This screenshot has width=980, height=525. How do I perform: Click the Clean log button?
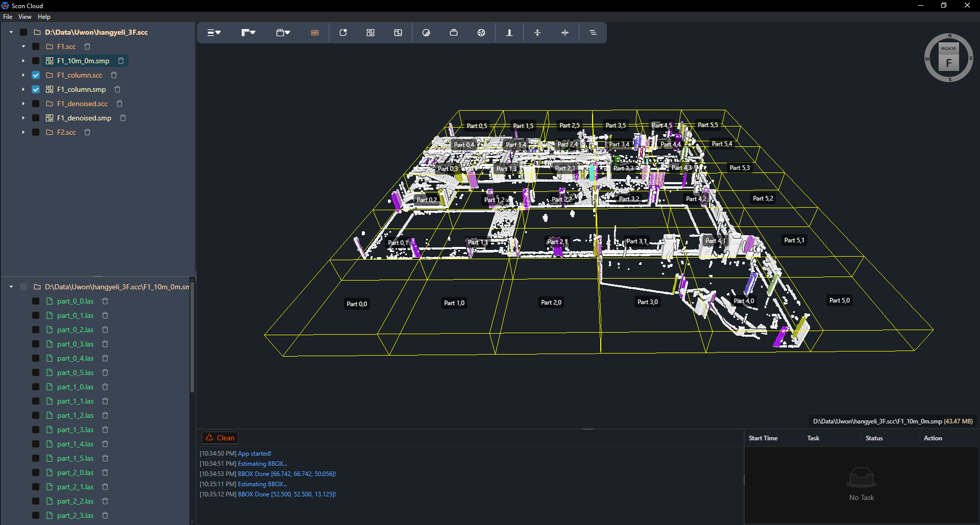[x=220, y=438]
